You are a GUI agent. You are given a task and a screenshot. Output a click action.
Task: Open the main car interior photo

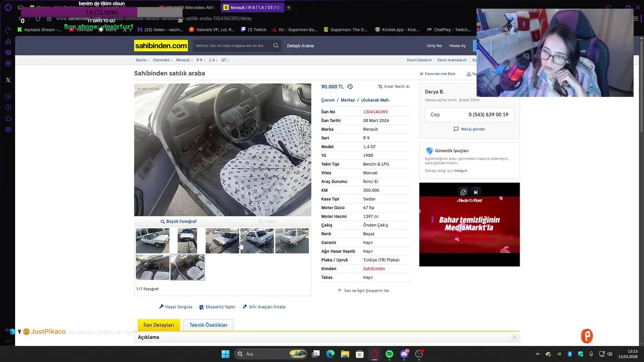[x=222, y=150]
